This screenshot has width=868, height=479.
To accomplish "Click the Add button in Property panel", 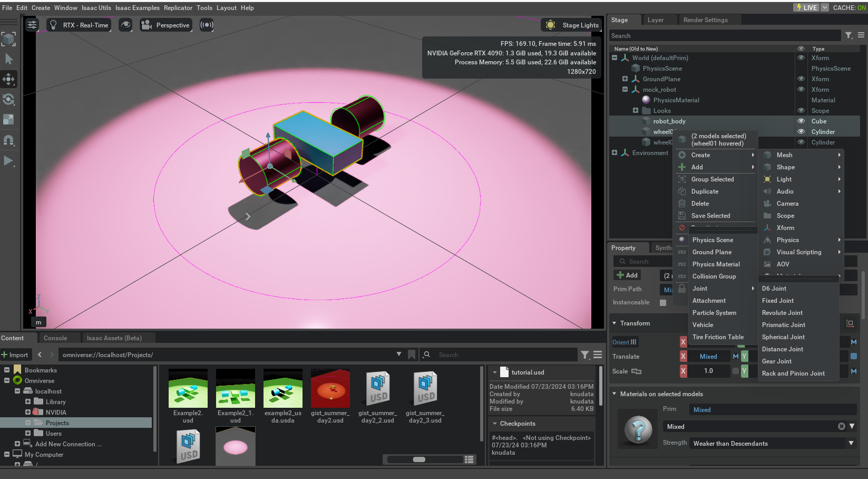I will (627, 275).
